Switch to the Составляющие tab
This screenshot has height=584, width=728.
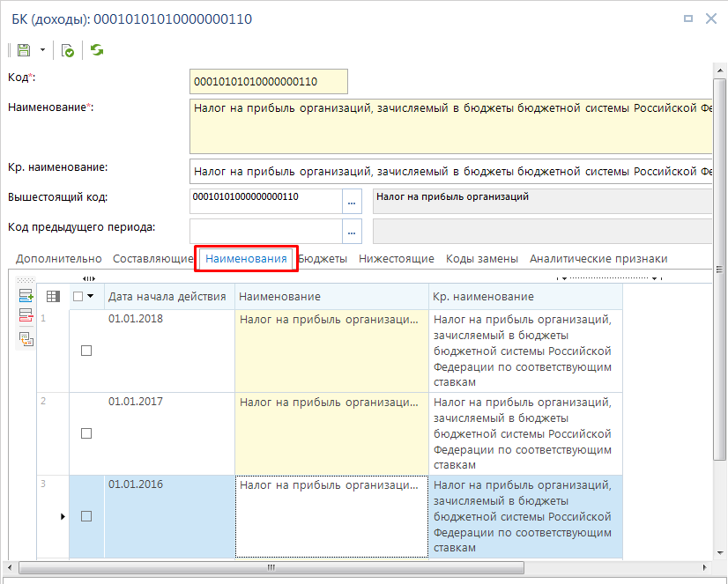(x=152, y=259)
